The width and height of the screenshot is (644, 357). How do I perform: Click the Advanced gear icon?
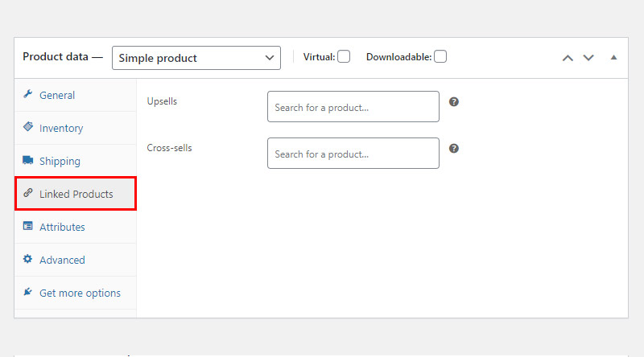27,259
